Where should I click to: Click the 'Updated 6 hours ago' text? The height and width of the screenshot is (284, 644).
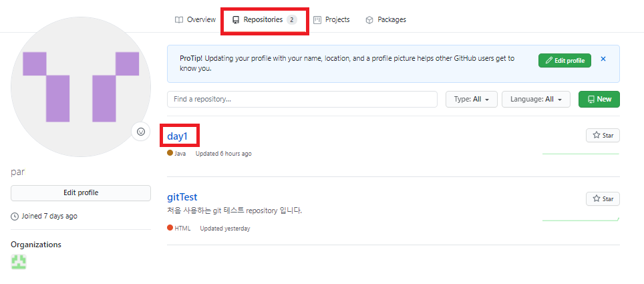point(223,154)
